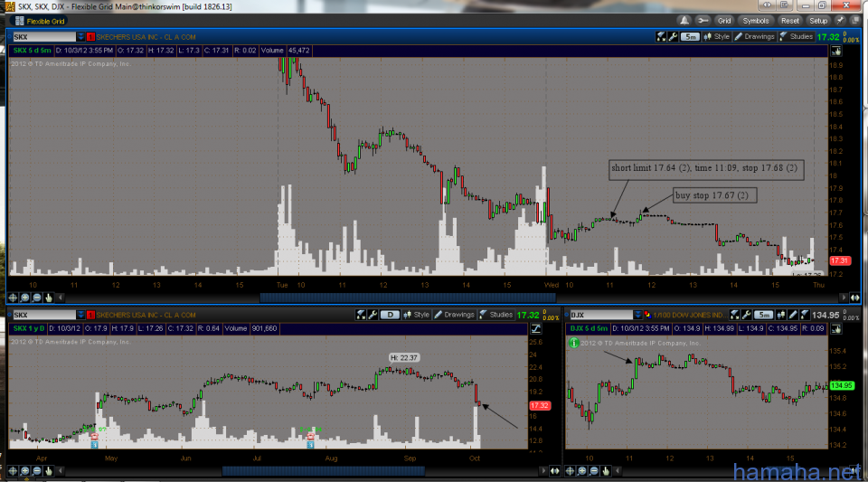Open the Drawings menu of the daily SKX chart

(x=454, y=315)
